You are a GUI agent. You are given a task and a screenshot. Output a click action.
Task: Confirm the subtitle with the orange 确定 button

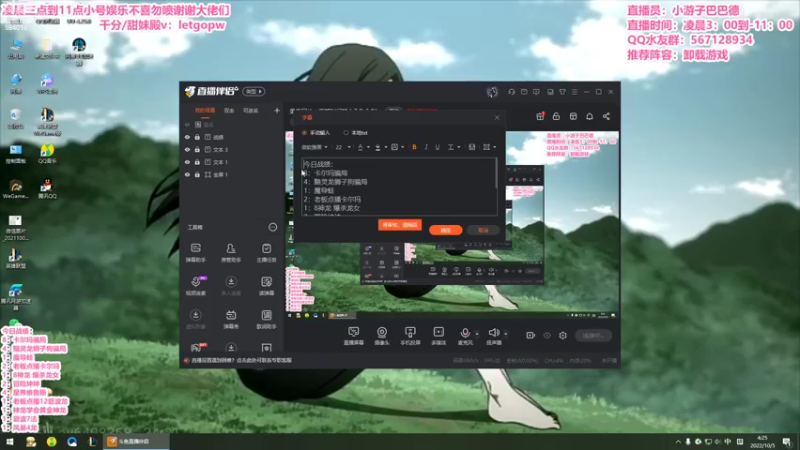[445, 230]
